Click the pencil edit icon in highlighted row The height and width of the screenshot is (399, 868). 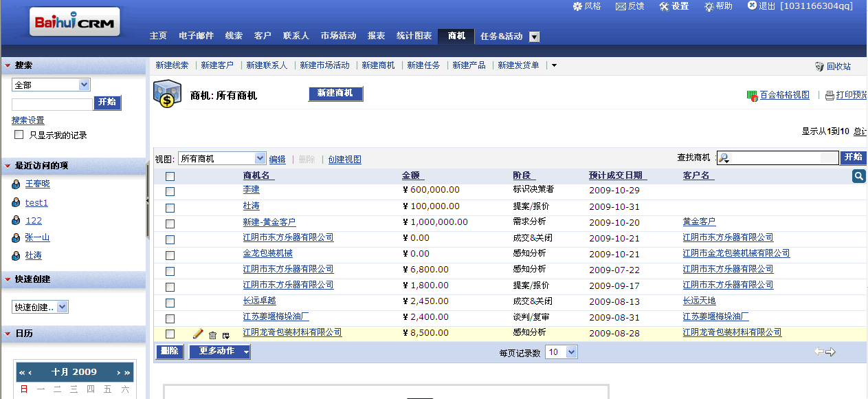pyautogui.click(x=198, y=334)
